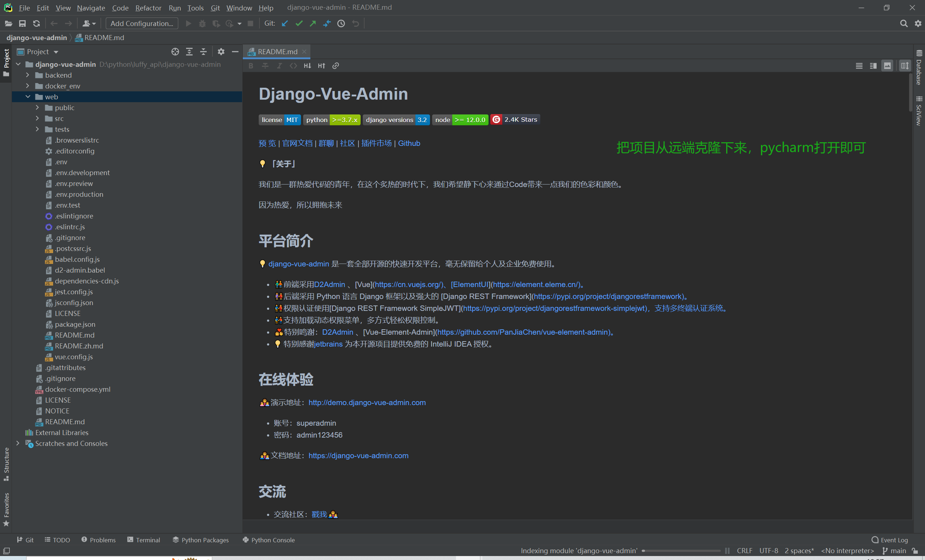Screen dimensions: 925x560
Task: Click the Git commit checkmark icon
Action: 299,23
